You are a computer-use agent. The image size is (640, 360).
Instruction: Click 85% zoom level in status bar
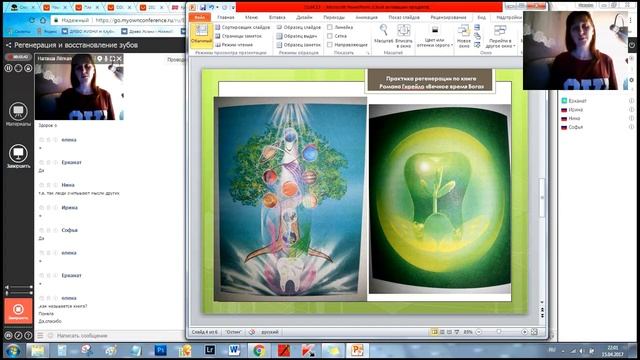(468, 332)
